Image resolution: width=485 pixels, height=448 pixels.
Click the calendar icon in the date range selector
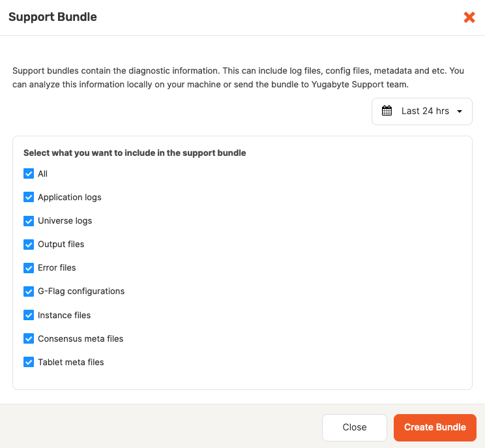(x=387, y=111)
